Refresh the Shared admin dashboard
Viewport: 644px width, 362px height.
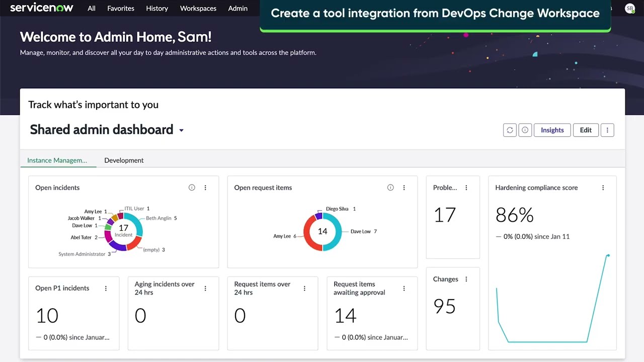click(510, 130)
